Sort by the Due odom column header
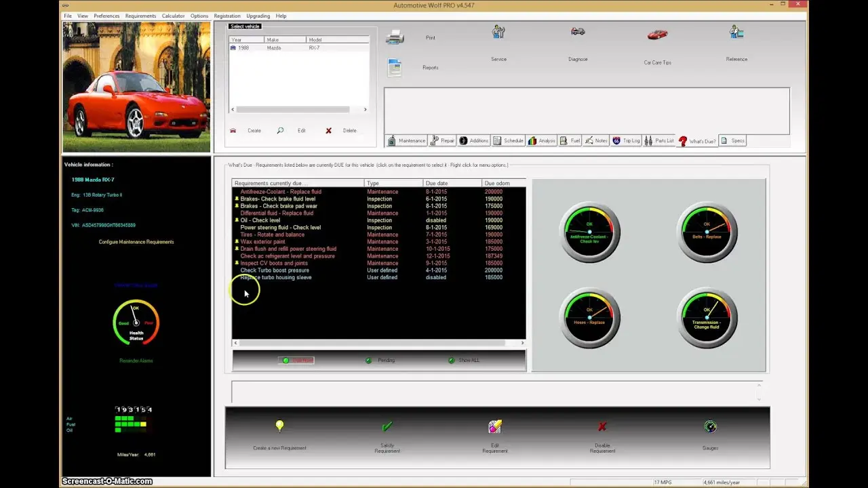 pyautogui.click(x=503, y=183)
